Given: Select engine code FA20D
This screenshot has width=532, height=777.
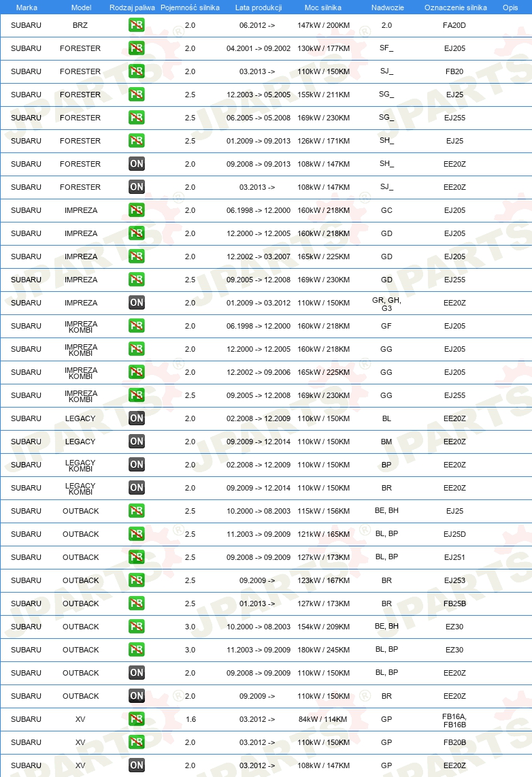Looking at the screenshot, I should (454, 25).
